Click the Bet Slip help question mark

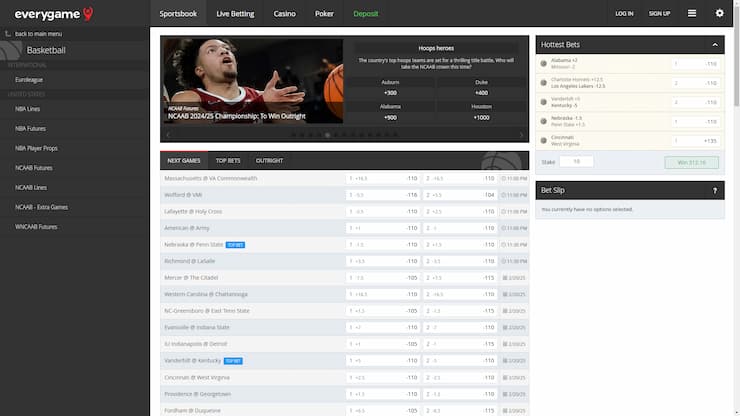tap(715, 190)
